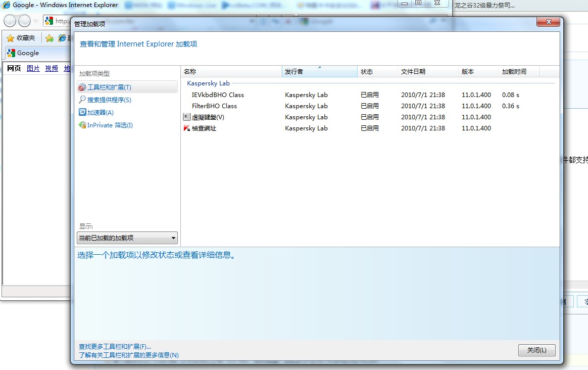Close the 管理加载项 dialog with X

[x=548, y=22]
